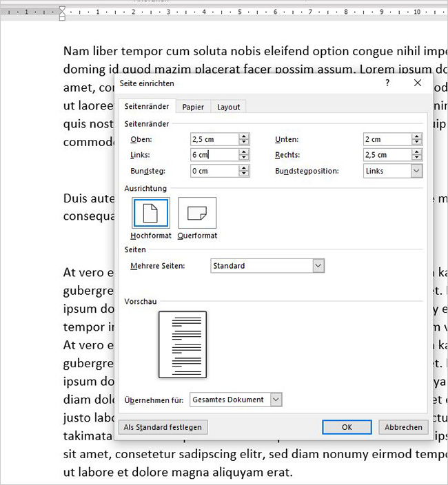Expand the Mehrere Seiten dropdown

pyautogui.click(x=318, y=266)
